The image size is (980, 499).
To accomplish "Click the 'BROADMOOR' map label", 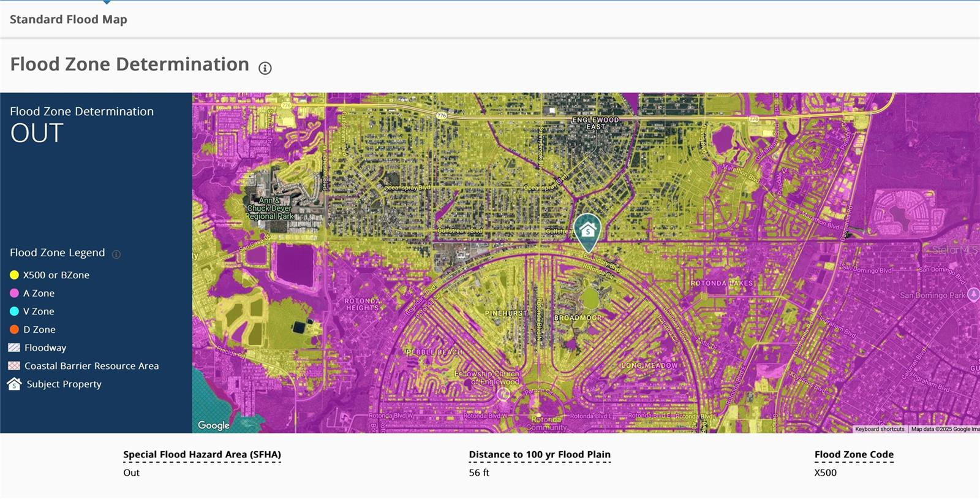I will (x=578, y=318).
